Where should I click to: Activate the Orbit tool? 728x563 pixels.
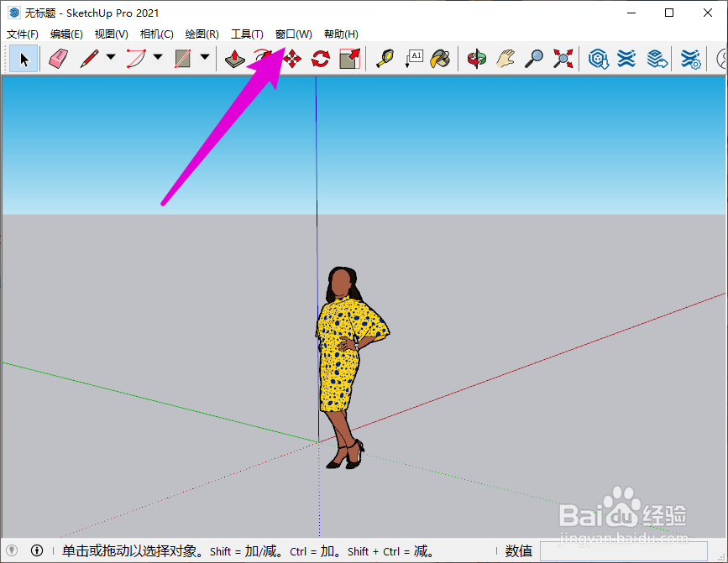click(x=477, y=59)
